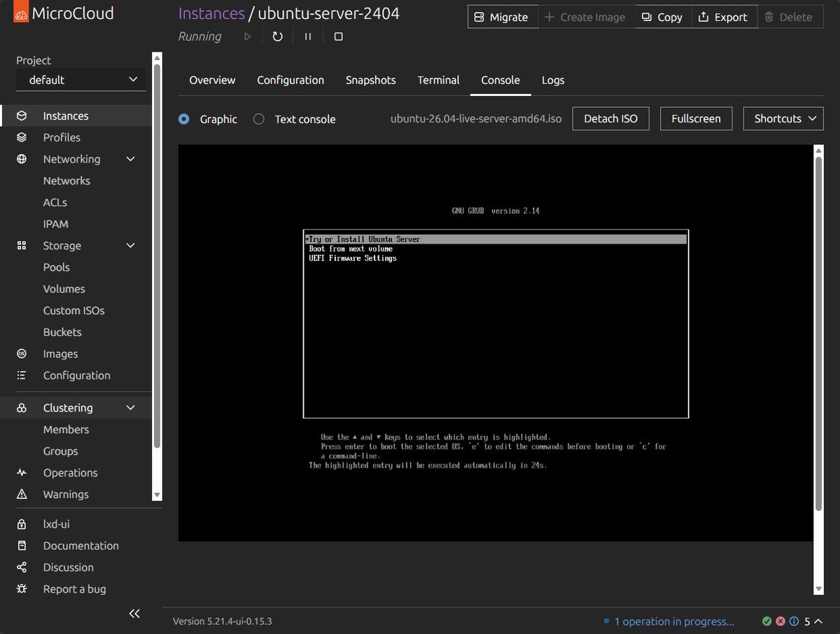The width and height of the screenshot is (840, 634).
Task: Open the Profiles page
Action: [62, 137]
